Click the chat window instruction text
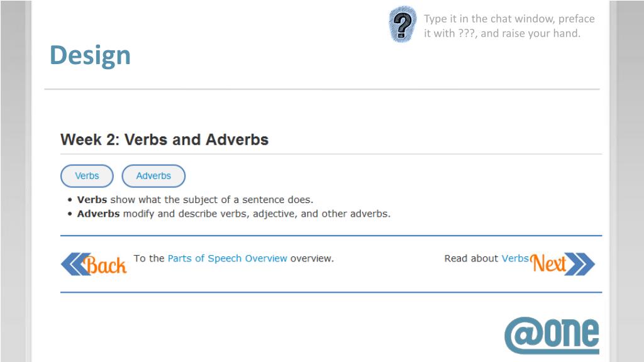 [509, 26]
